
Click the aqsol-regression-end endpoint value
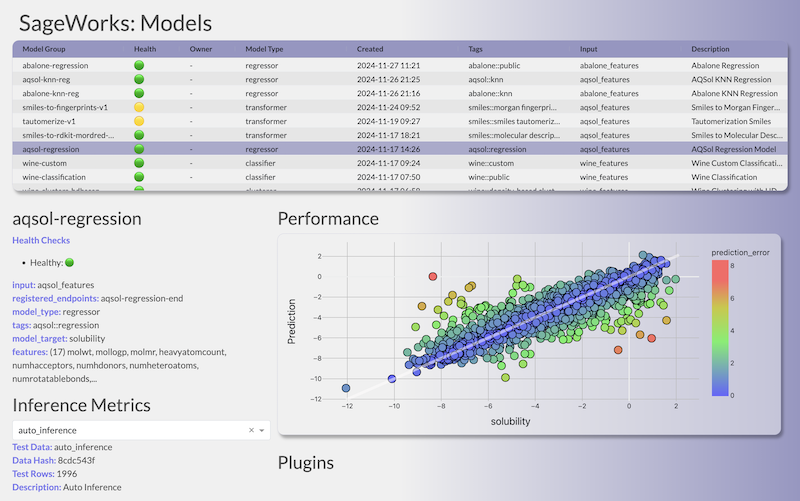pos(142,298)
